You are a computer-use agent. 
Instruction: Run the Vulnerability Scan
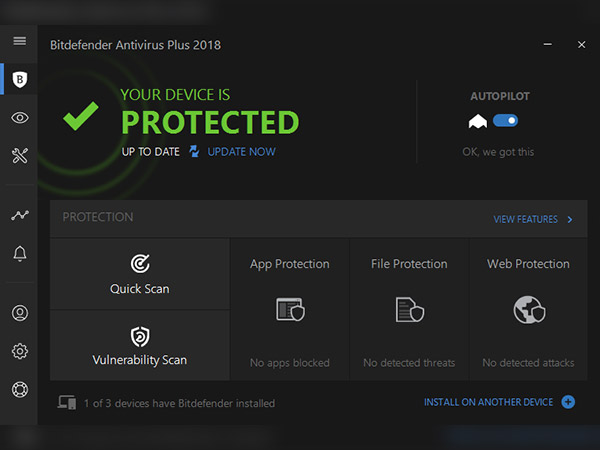point(140,346)
